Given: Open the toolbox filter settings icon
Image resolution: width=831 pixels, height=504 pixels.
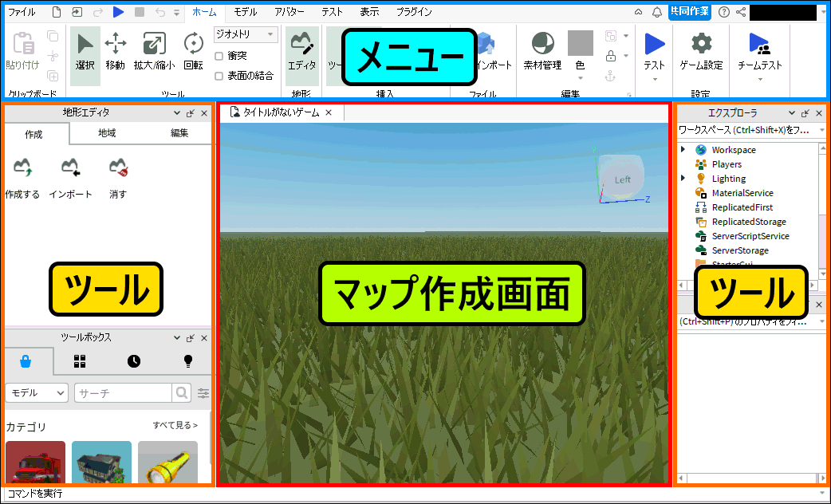Looking at the screenshot, I should [203, 392].
